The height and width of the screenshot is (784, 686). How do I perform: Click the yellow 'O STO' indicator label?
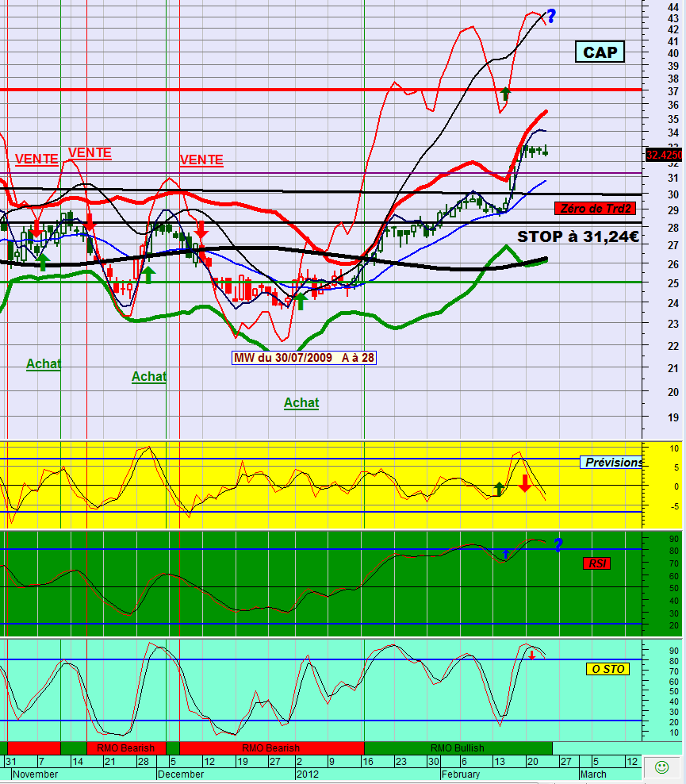click(607, 669)
